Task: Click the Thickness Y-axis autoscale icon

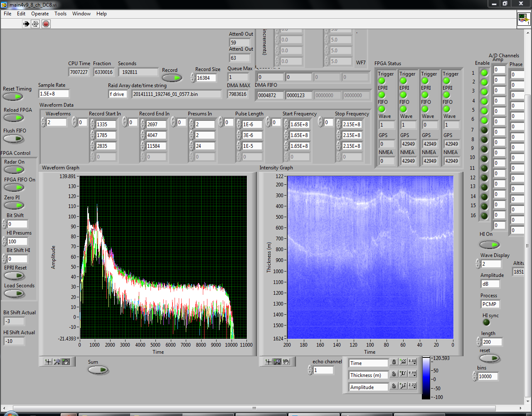Action: (403, 374)
